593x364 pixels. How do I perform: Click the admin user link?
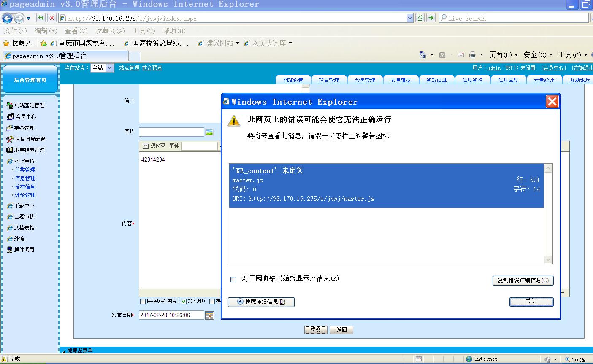pyautogui.click(x=494, y=68)
